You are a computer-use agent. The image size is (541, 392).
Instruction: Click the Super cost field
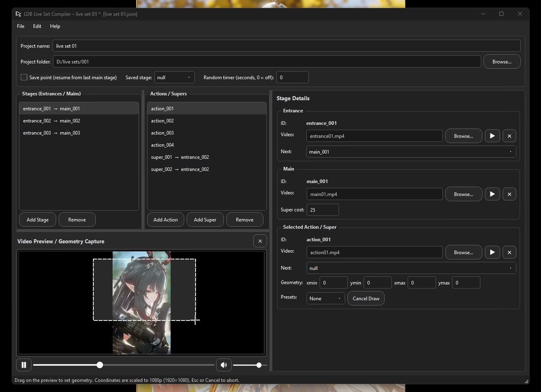pos(322,210)
